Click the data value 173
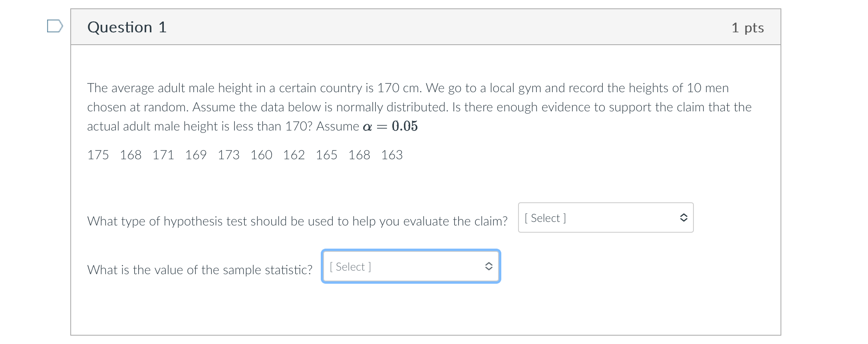This screenshot has width=868, height=344. pyautogui.click(x=228, y=155)
